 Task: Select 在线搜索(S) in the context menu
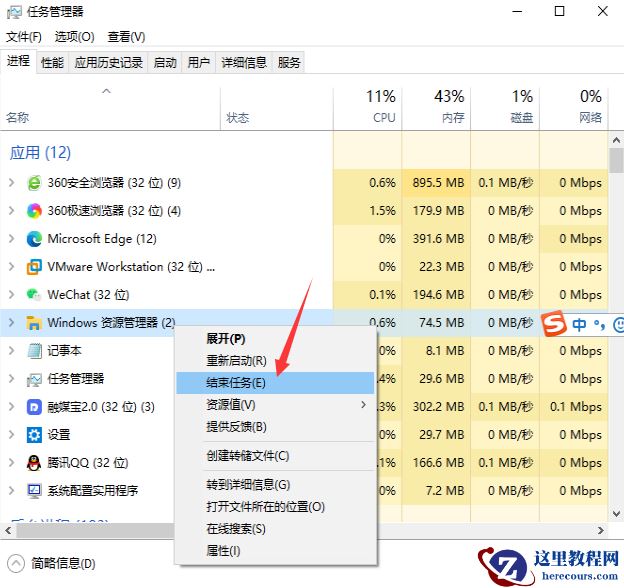point(275,529)
